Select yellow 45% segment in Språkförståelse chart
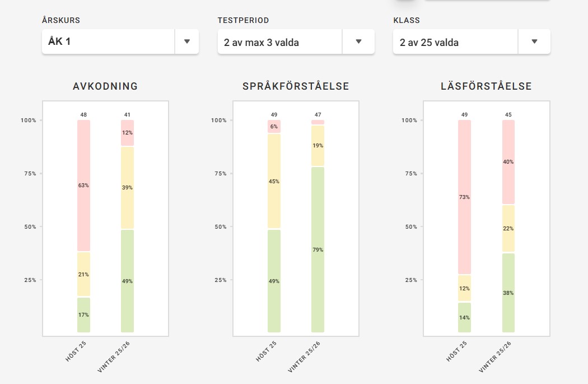 click(274, 181)
